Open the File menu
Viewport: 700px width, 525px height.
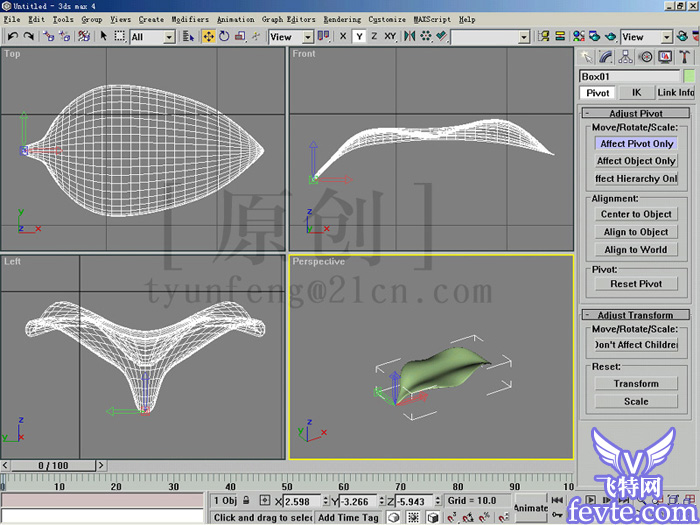12,19
